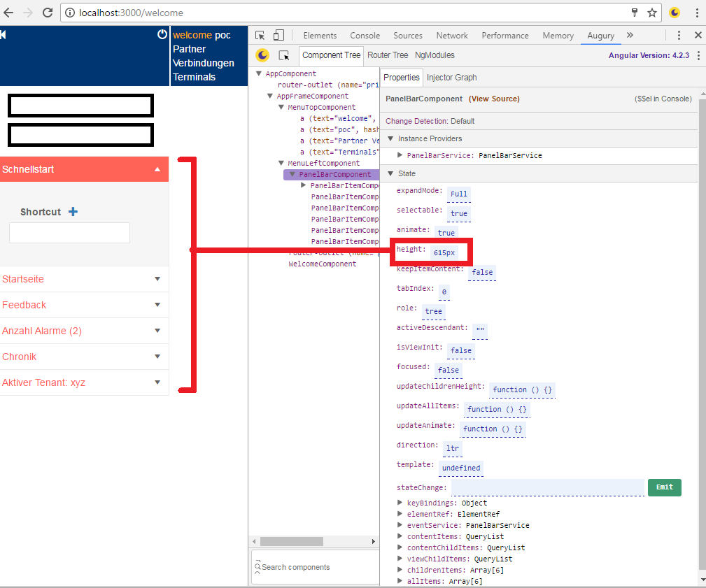Open the Injector Graph tab
The width and height of the screenshot is (706, 588).
451,78
